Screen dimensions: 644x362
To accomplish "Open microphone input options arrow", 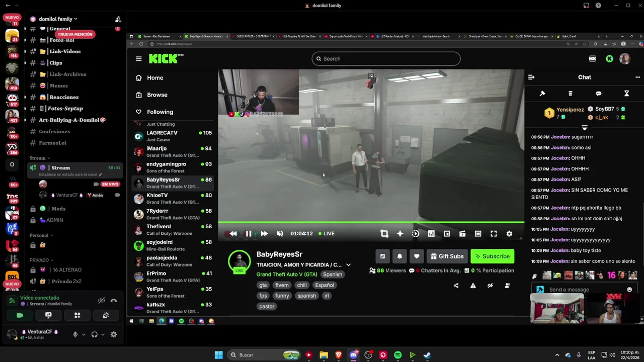I will (x=84, y=334).
